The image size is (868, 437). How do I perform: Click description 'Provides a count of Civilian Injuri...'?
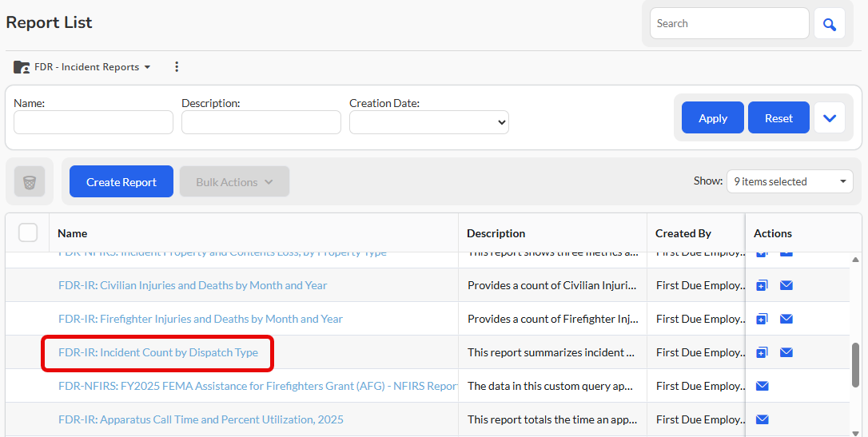pos(552,285)
